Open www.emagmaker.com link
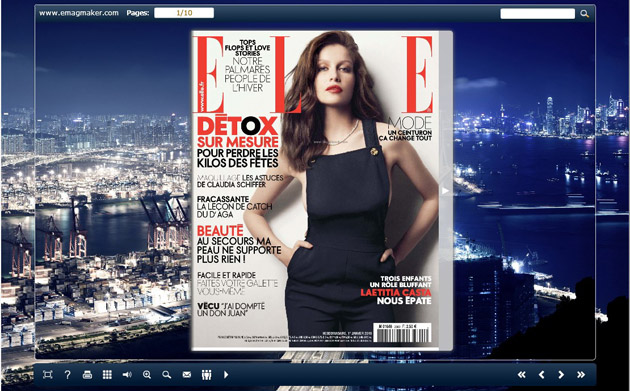This screenshot has height=391, width=630. [x=79, y=13]
